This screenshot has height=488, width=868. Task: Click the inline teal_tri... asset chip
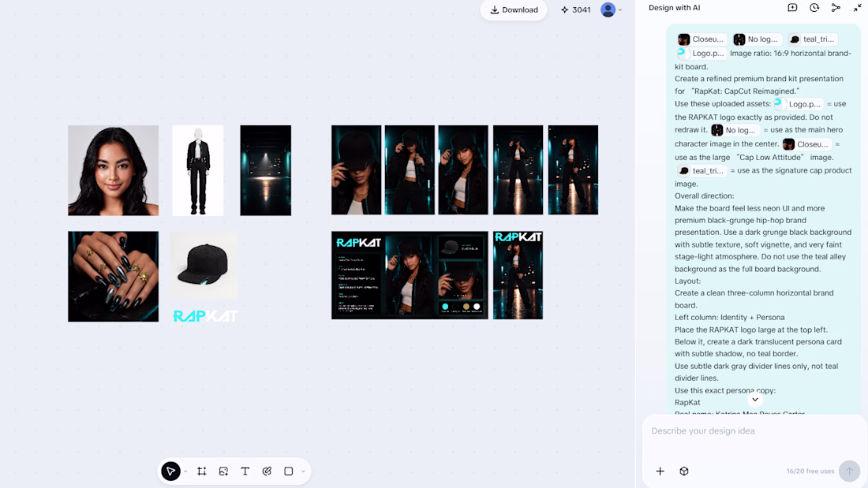pos(702,171)
